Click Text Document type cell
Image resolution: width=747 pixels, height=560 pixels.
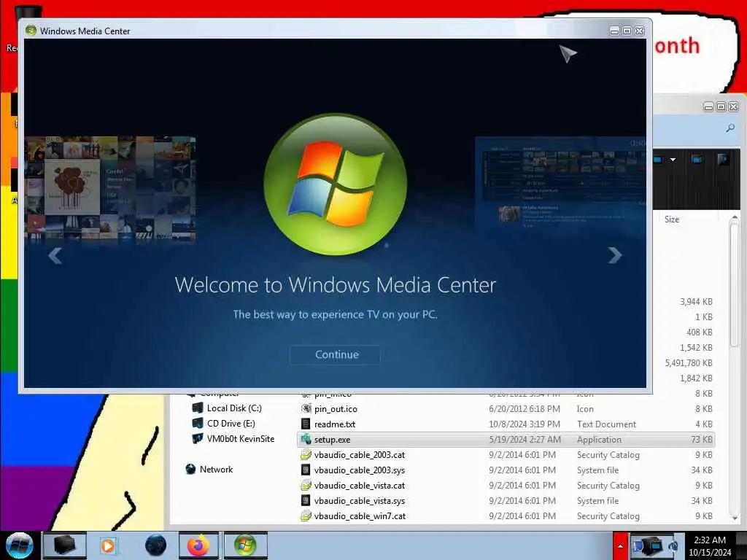coord(606,424)
